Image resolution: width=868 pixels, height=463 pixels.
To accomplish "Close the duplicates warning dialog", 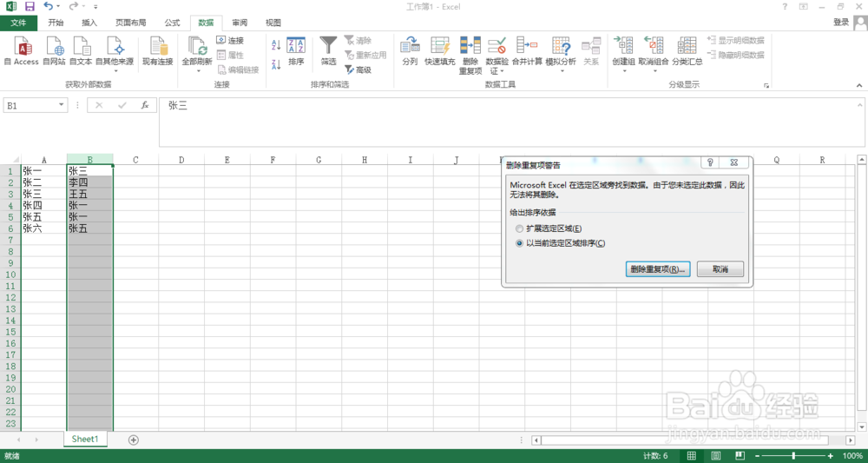I will tap(734, 162).
